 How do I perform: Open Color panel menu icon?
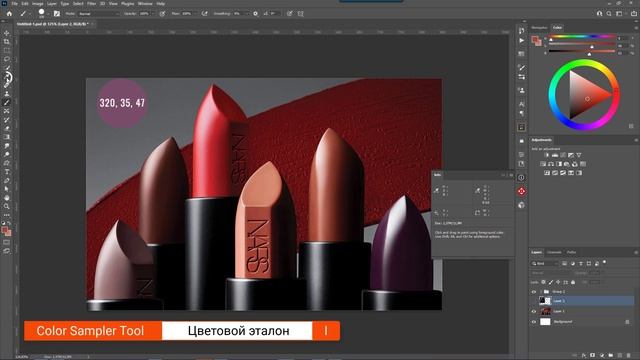point(636,28)
